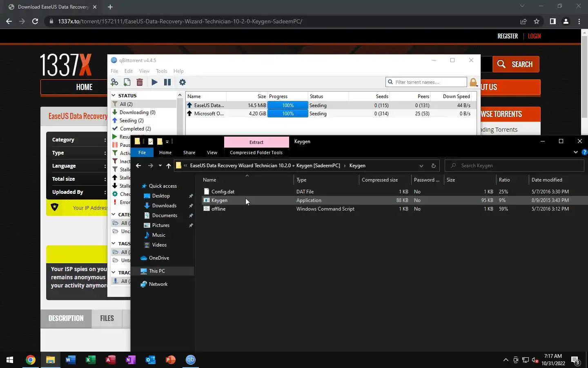
Task: Open Word from the taskbar
Action: (70, 360)
